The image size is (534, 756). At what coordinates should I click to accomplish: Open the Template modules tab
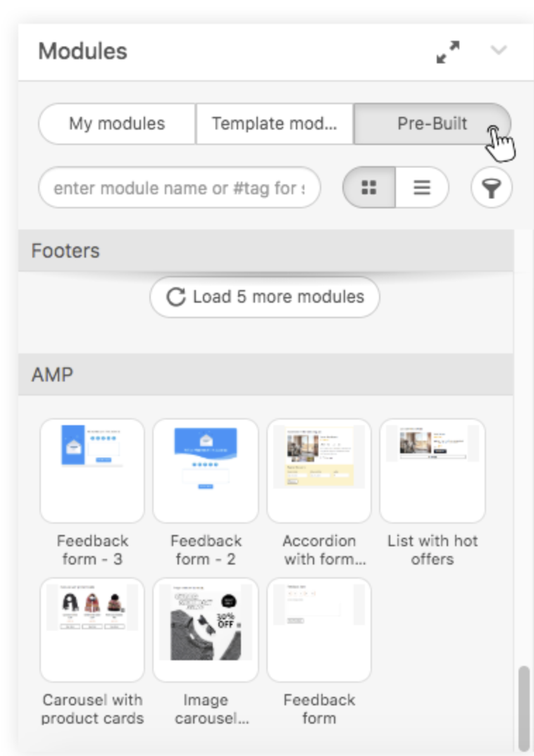point(275,123)
